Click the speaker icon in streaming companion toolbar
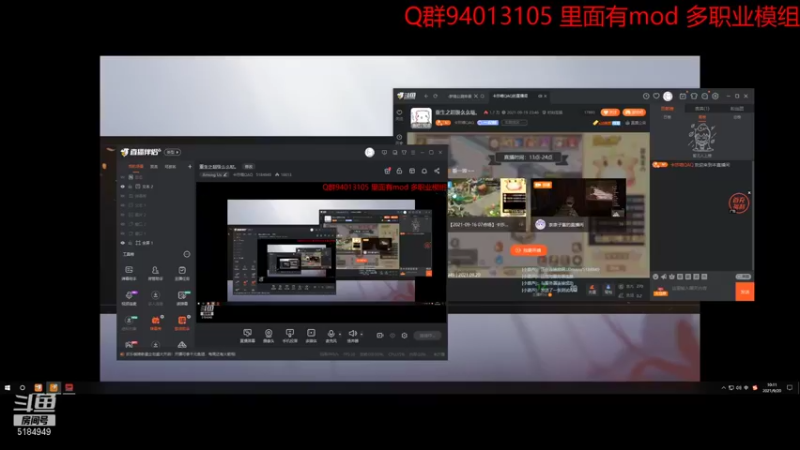 (353, 333)
